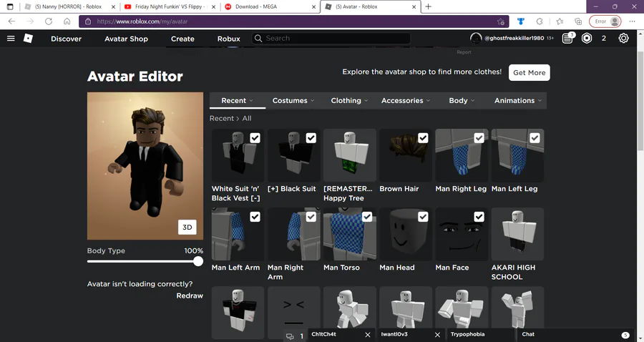Expand the Accessories category dropdown
This screenshot has height=342, width=644.
tap(406, 101)
